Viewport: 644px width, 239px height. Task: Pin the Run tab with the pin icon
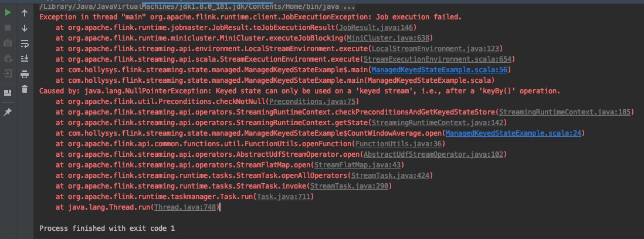coord(8,112)
